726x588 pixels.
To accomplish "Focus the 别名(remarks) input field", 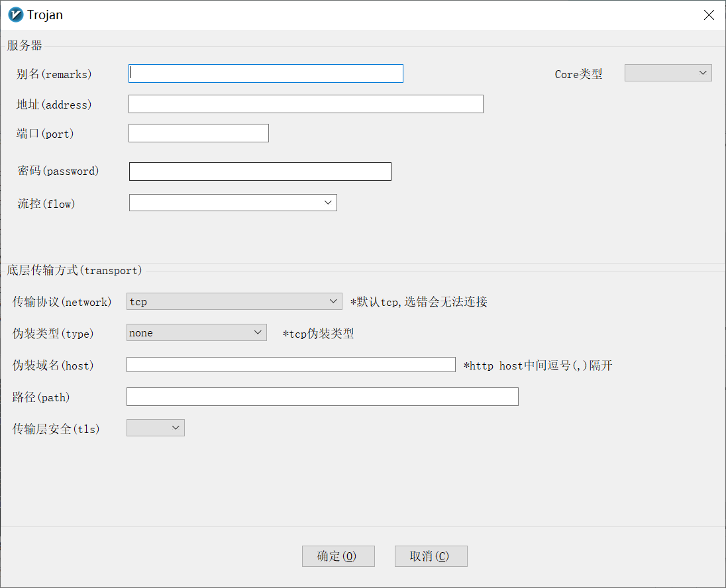I will coord(266,73).
